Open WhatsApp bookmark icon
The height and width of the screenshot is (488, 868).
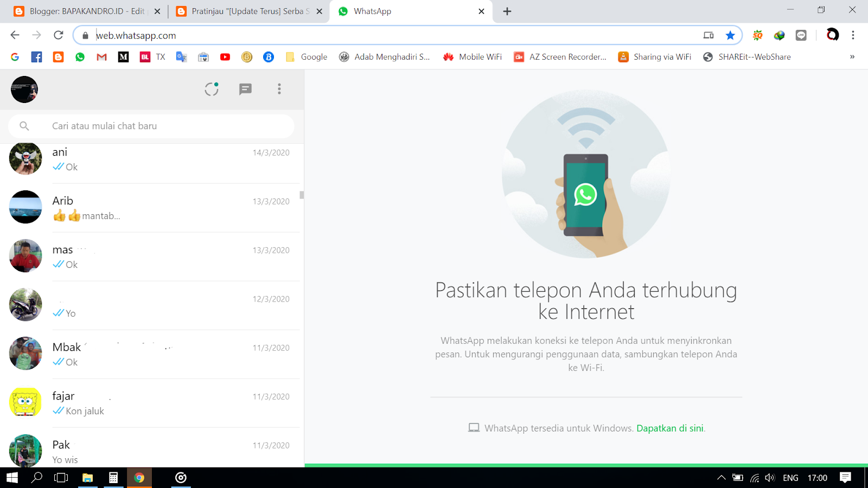coord(80,57)
